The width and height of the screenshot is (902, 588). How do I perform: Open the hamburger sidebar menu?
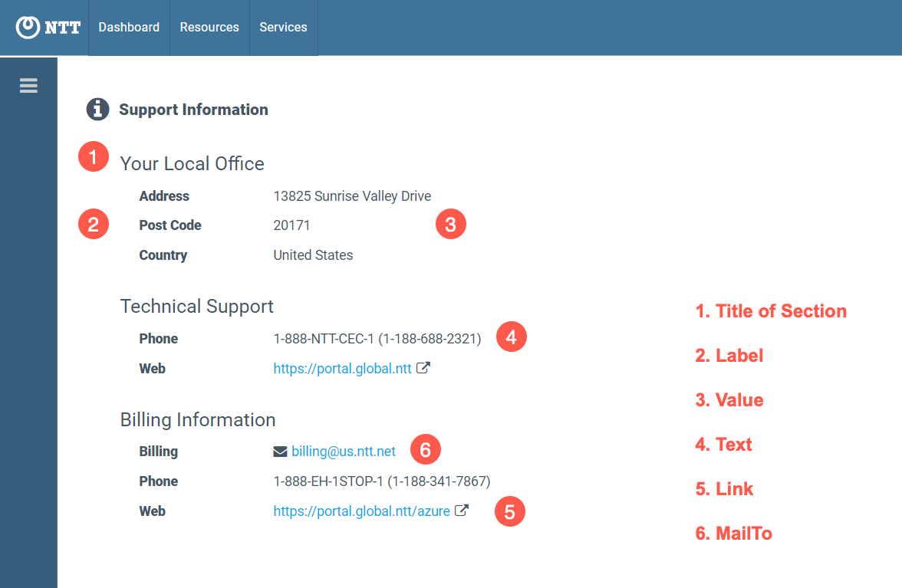28,86
